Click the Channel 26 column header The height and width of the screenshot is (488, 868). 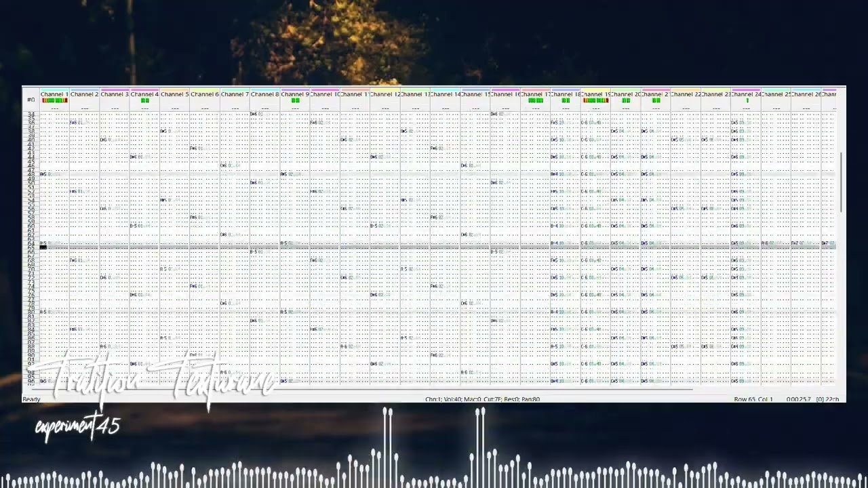point(806,94)
